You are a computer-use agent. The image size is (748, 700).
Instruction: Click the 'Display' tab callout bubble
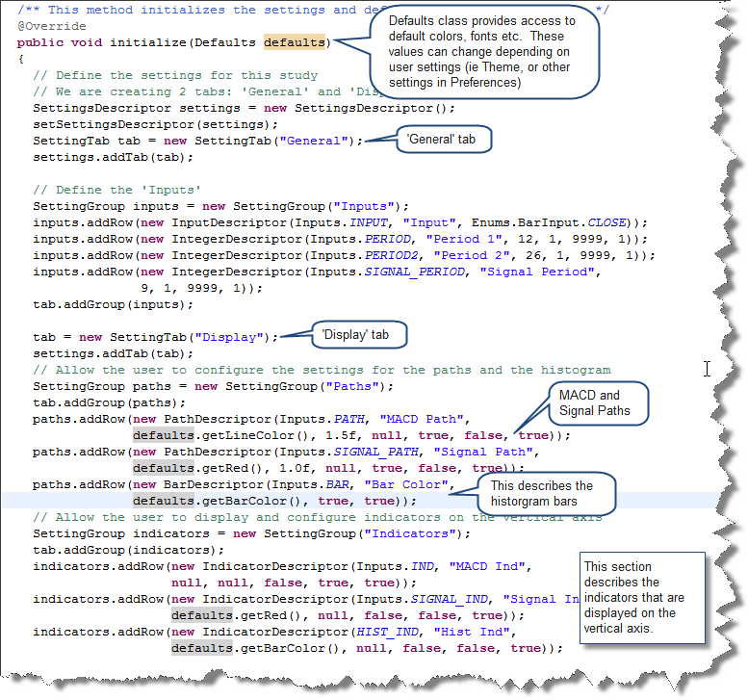coord(357,337)
